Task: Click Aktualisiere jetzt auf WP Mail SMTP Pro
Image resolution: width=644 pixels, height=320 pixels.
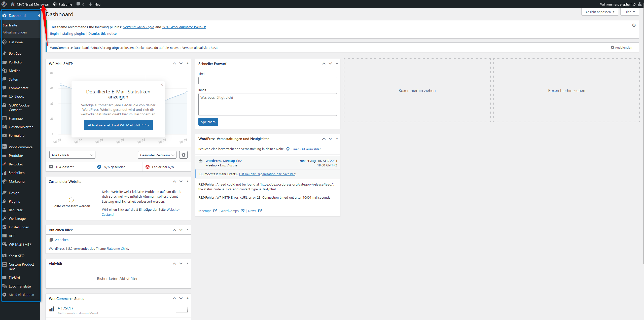Action: pyautogui.click(x=118, y=125)
